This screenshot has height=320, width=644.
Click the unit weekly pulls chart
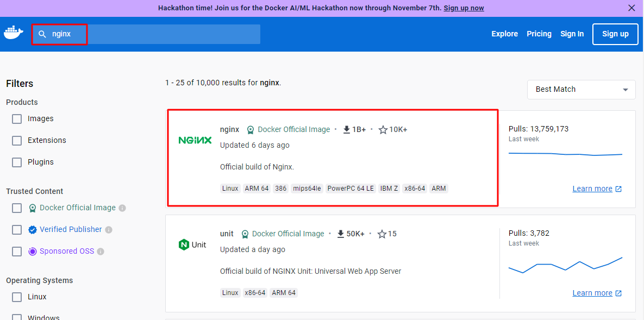565,265
